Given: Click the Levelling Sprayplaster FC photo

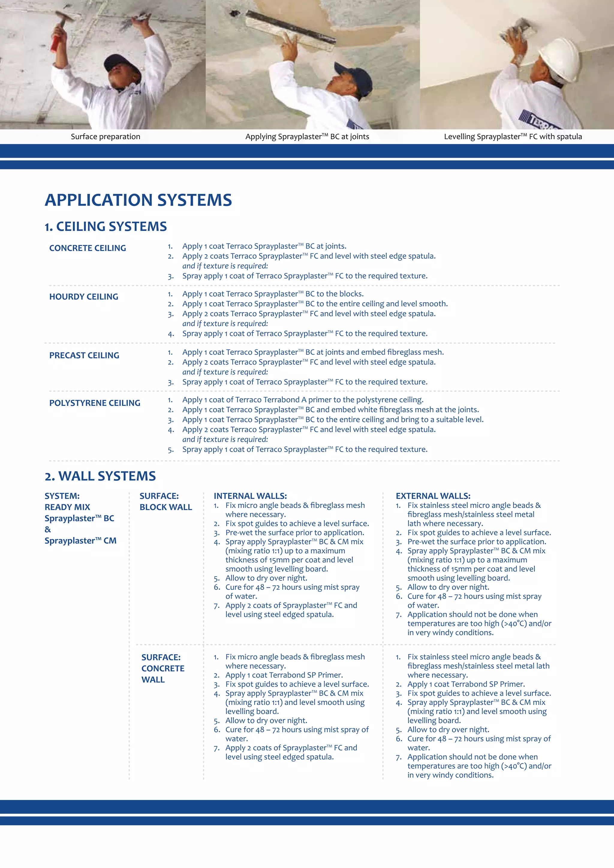Looking at the screenshot, I should click(x=517, y=64).
